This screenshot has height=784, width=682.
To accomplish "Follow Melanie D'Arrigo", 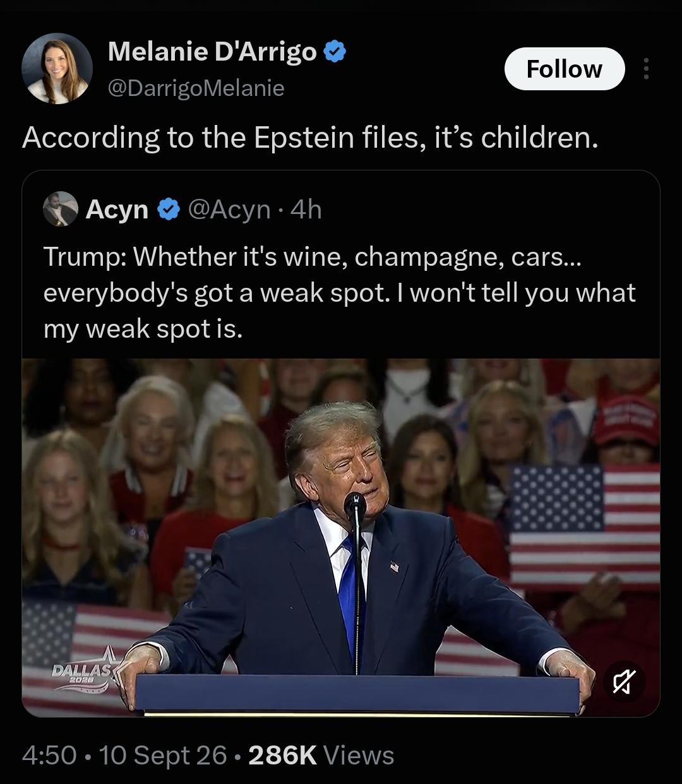I will coord(565,69).
